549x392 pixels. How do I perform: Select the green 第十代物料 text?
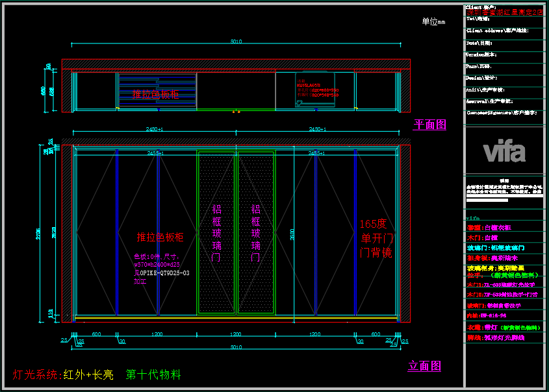153,374
